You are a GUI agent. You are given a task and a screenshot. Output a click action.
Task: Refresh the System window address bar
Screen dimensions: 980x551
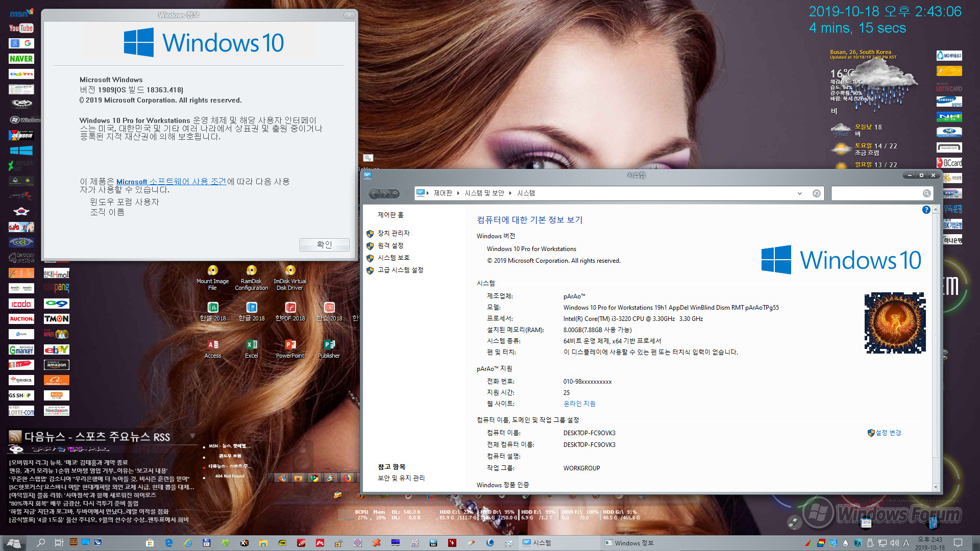coord(816,193)
